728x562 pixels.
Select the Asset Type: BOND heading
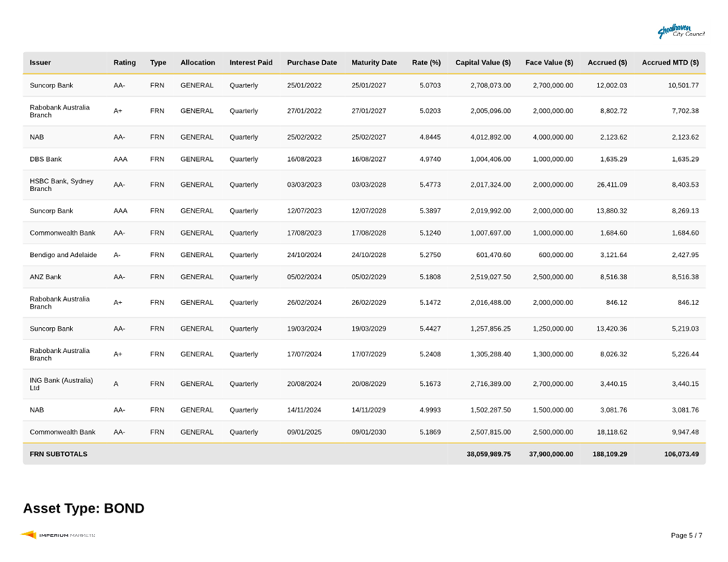pyautogui.click(x=84, y=508)
